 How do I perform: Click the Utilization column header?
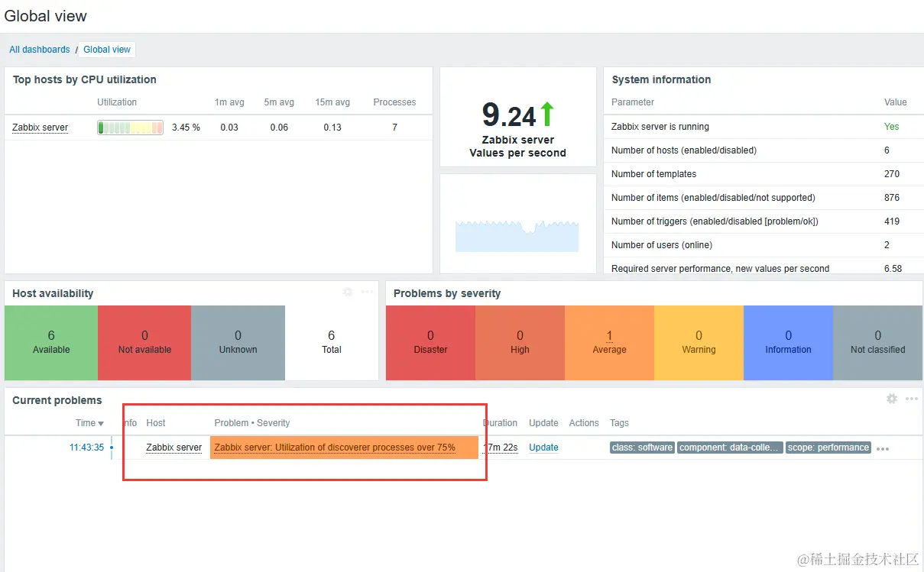click(x=117, y=102)
